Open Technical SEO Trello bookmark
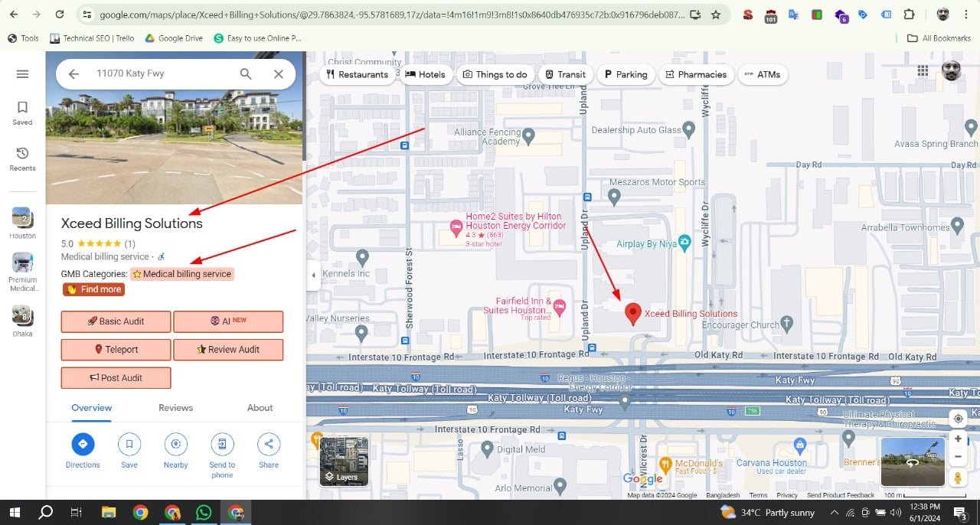The image size is (980, 525). click(92, 38)
